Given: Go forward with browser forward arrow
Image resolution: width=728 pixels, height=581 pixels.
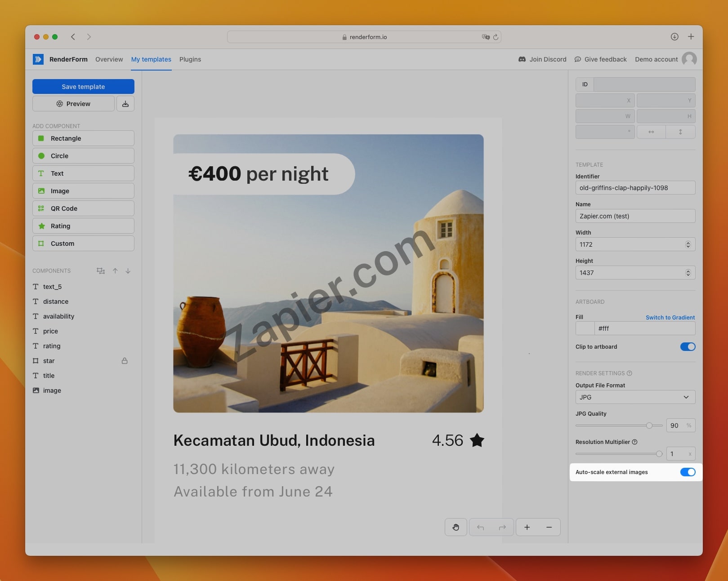Looking at the screenshot, I should pos(89,37).
